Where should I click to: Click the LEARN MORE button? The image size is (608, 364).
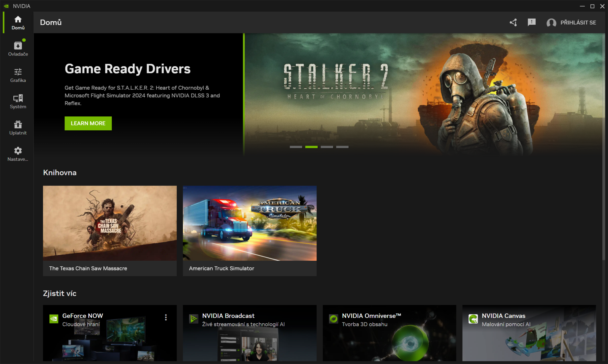pos(88,123)
